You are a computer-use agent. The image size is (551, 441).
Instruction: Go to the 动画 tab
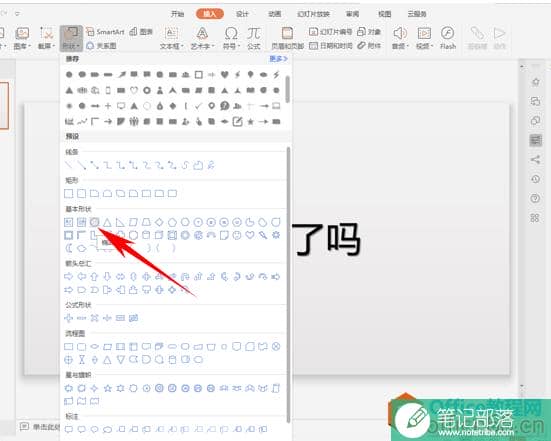click(x=274, y=14)
